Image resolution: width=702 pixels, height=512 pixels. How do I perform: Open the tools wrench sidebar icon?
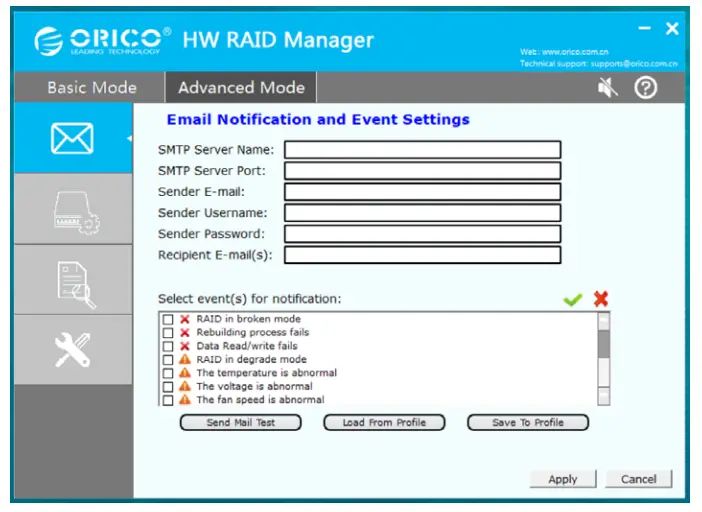[73, 350]
